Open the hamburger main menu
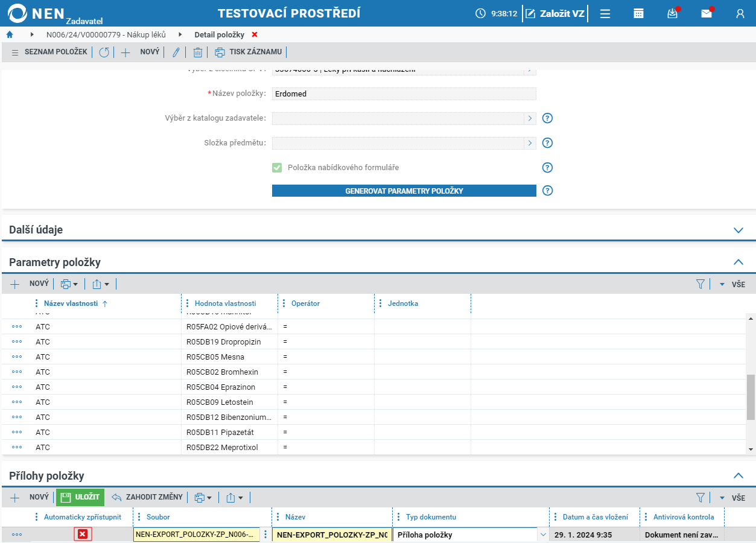Viewport: 756px width, 543px height. [x=605, y=13]
